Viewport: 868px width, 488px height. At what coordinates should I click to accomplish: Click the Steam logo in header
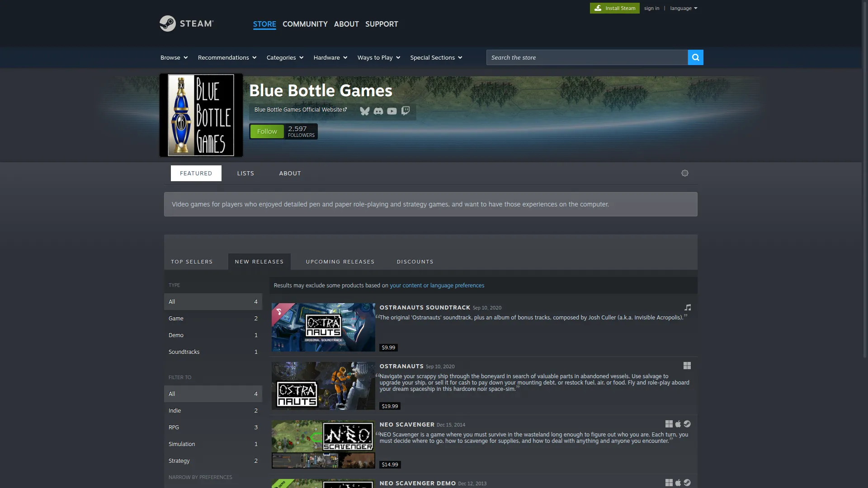(186, 23)
